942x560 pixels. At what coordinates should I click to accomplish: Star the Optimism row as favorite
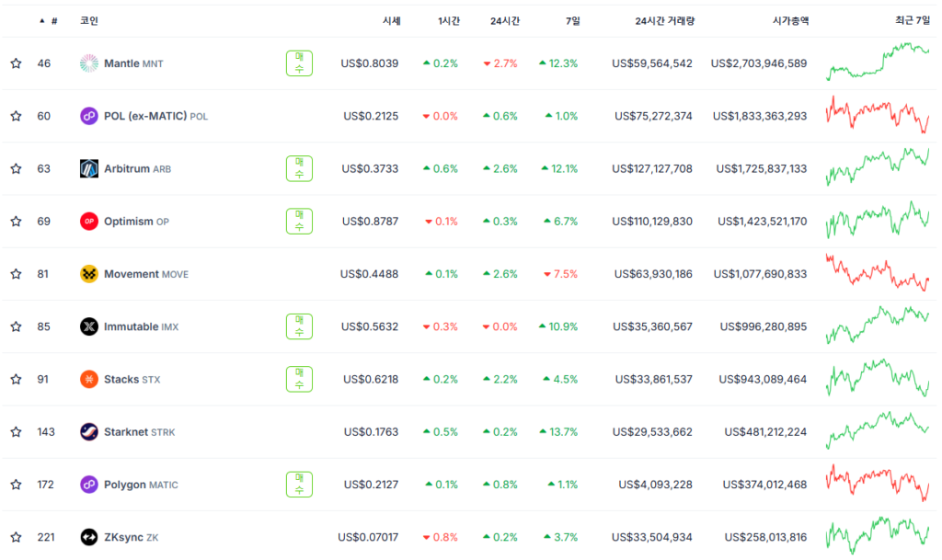[16, 222]
